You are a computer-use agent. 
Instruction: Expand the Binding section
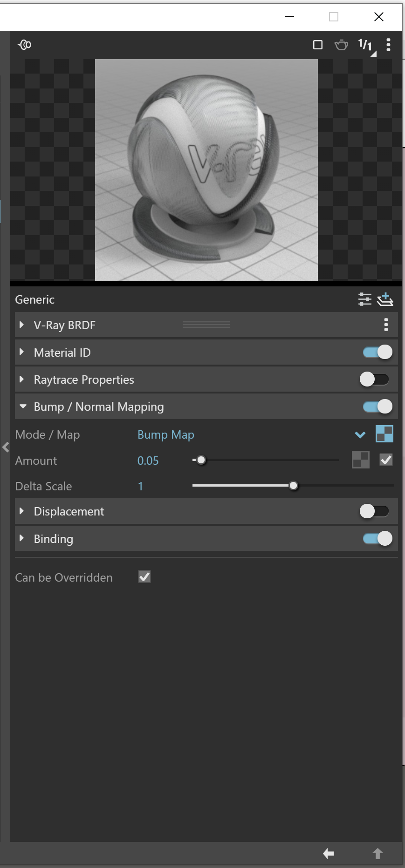[21, 538]
